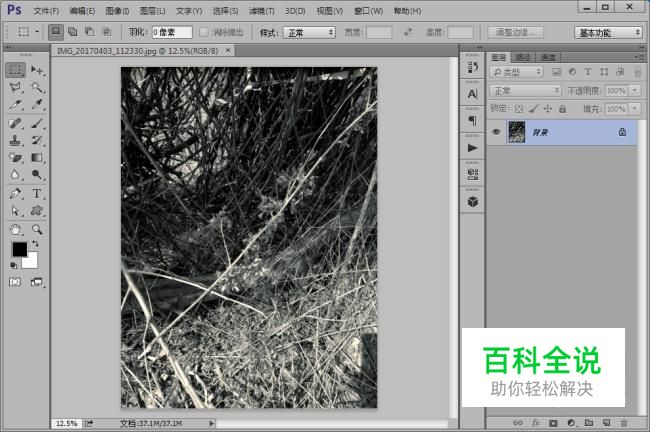The image size is (650, 432).
Task: Toggle the anti-alias checkbox
Action: pyautogui.click(x=204, y=32)
